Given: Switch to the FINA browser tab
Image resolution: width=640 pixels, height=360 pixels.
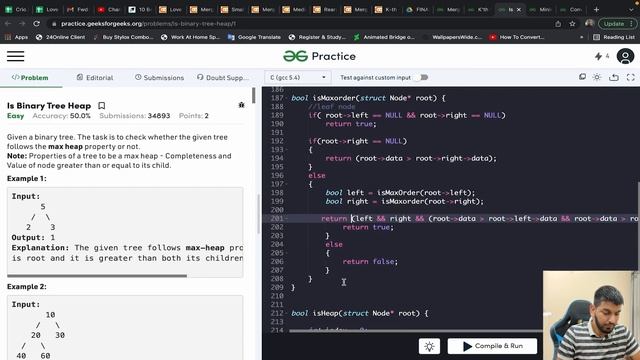Looking at the screenshot, I should [418, 9].
